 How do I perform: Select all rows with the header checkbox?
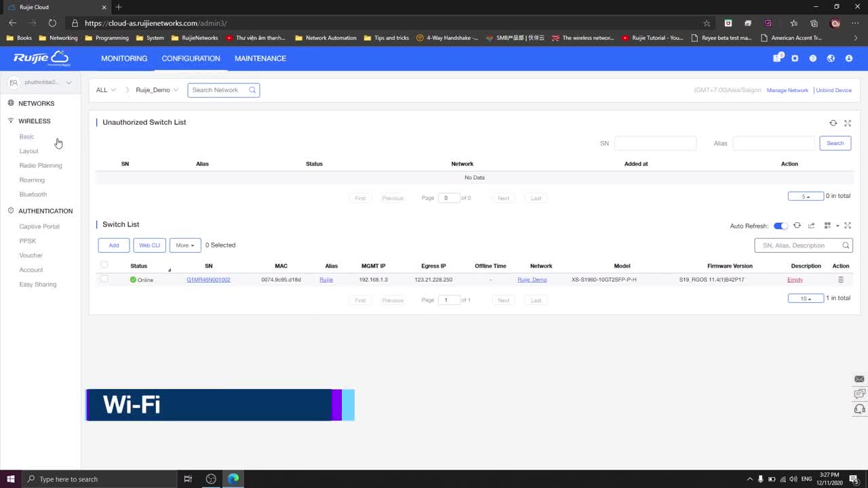coord(104,265)
